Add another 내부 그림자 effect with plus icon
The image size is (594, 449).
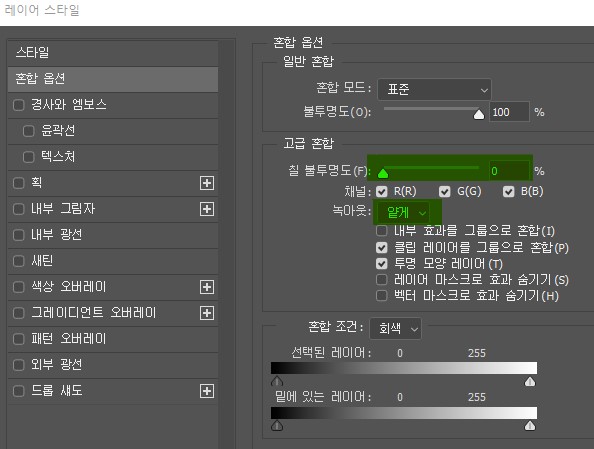[x=207, y=209]
